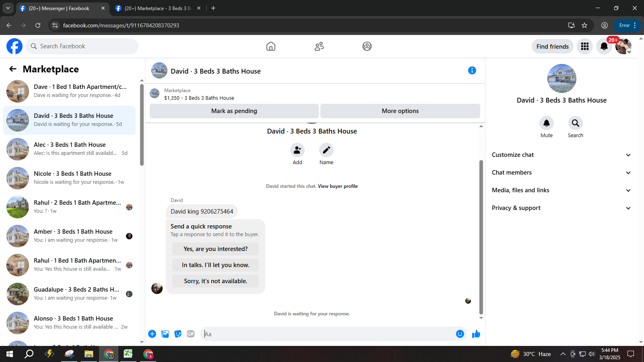Search in conversation

[576, 123]
